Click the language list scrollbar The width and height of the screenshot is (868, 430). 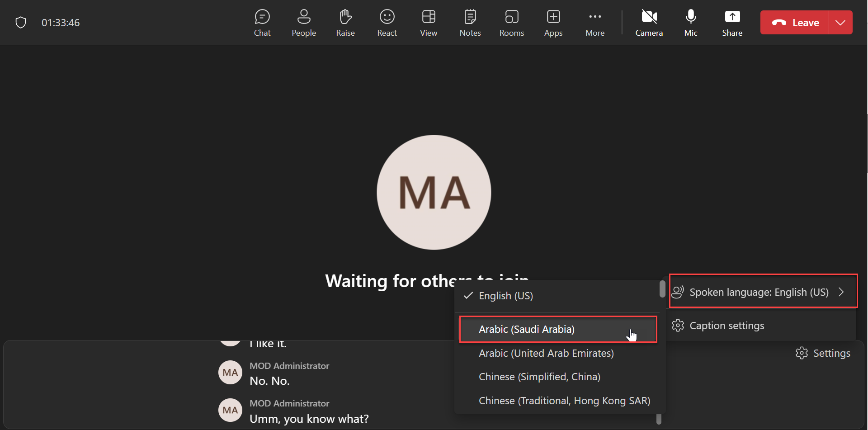pyautogui.click(x=662, y=289)
